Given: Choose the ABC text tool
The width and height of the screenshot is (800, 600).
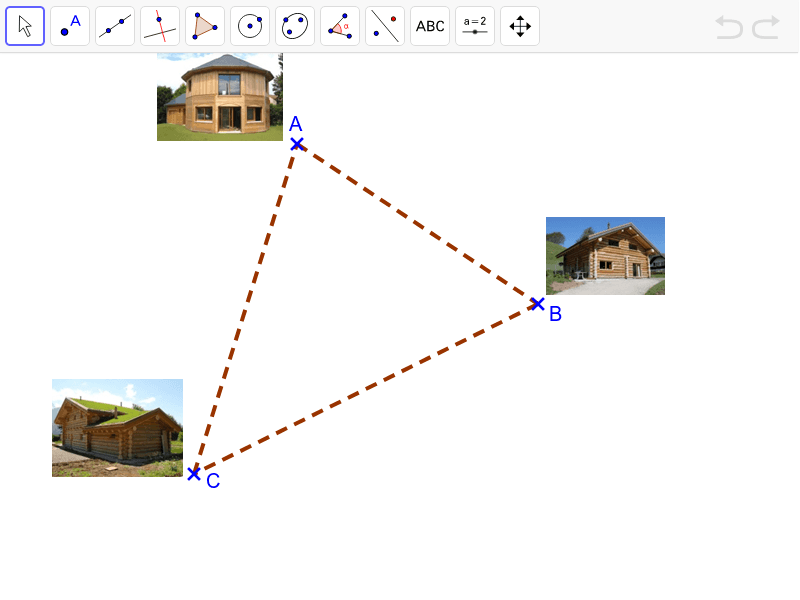Looking at the screenshot, I should pos(430,26).
